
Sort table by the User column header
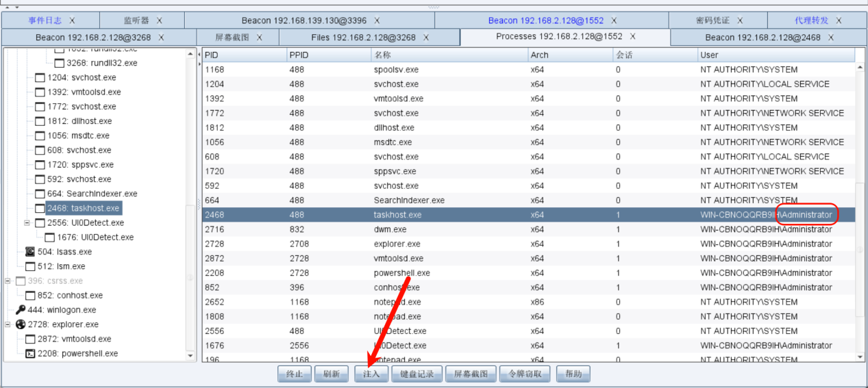point(776,55)
